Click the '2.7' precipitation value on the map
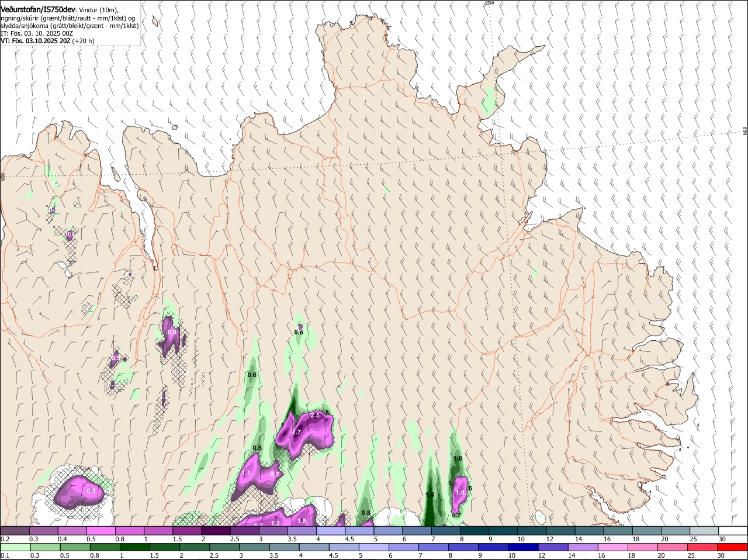Screen dimensions: 748x560 [296, 432]
